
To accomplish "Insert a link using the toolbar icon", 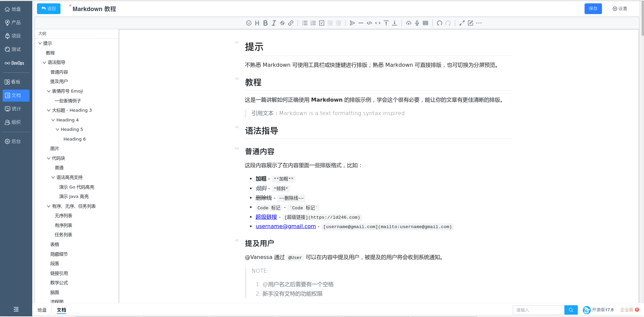I will tap(291, 23).
